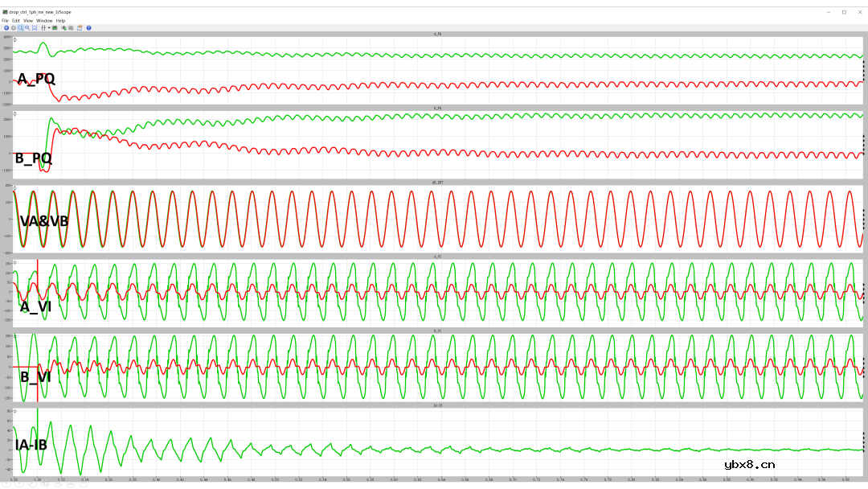
Task: Click the hold current trace eye icon
Action: (x=64, y=27)
